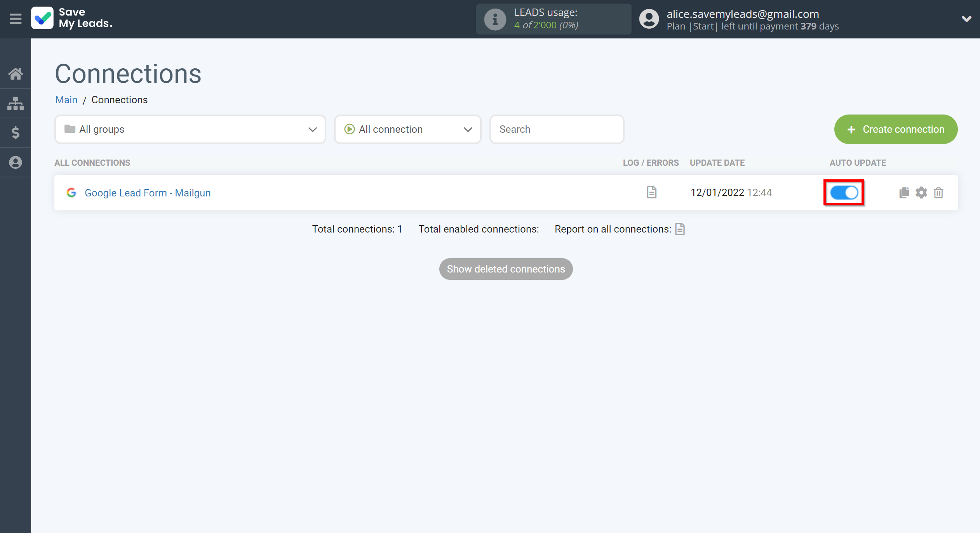The image size is (980, 533).
Task: Click the Create connection green button
Action: [895, 128]
